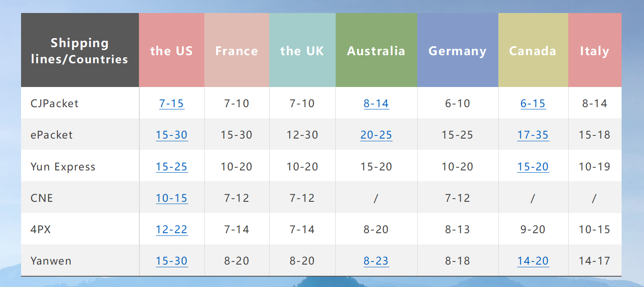Click the Italy column header
Viewport: 644px width, 287px height.
point(594,51)
